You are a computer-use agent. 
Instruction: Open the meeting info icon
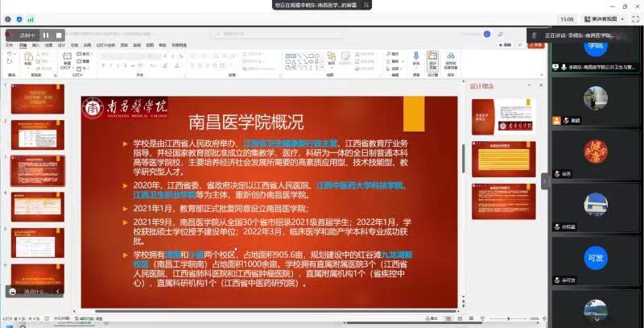(x=9, y=18)
